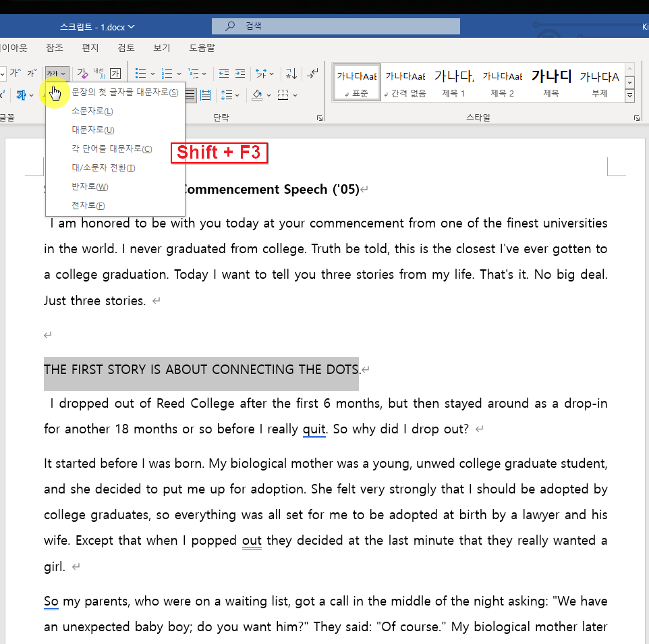This screenshot has width=649, height=644.
Task: Increase the paragraph indent
Action: 240,74
